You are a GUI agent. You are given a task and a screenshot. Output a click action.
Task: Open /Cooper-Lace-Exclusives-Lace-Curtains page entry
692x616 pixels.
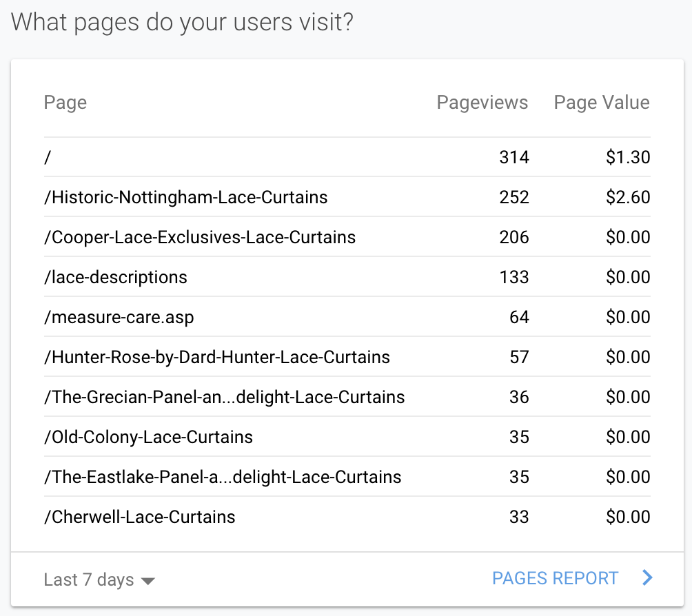[200, 237]
